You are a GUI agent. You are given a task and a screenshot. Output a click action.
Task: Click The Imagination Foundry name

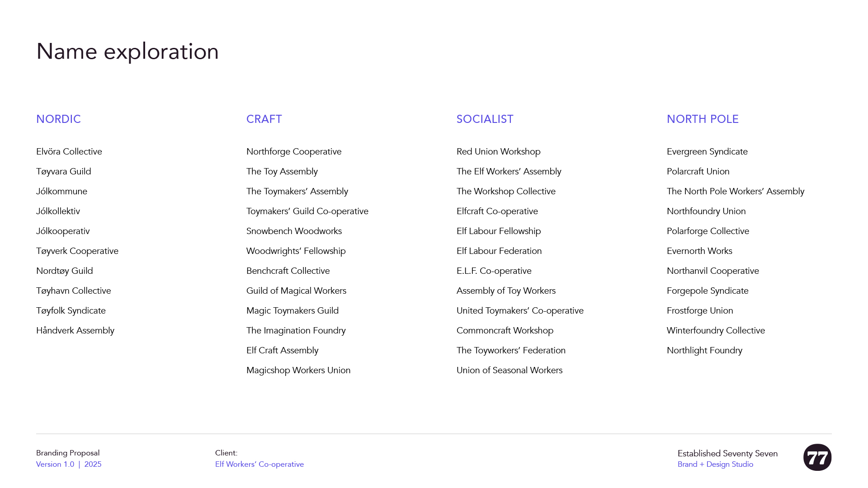pos(296,330)
